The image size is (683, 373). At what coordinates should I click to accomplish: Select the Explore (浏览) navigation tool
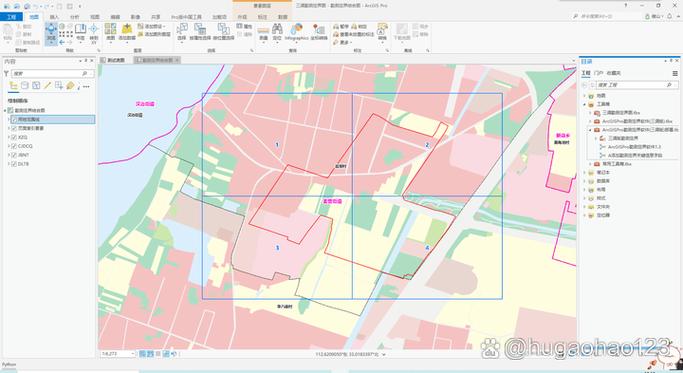point(51,33)
